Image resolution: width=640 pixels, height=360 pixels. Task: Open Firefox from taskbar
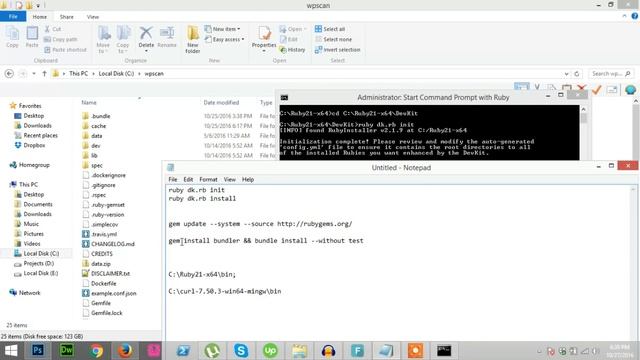tap(125, 351)
